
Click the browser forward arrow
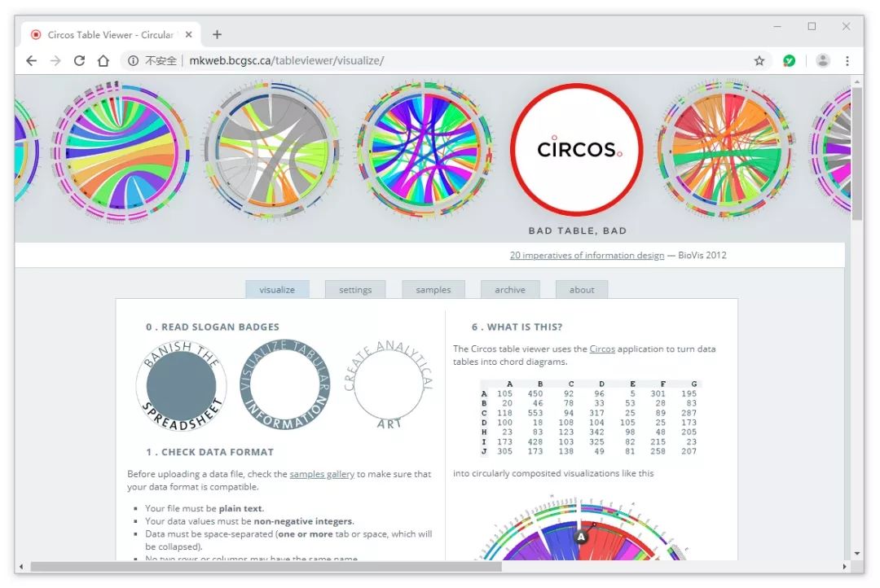(x=55, y=60)
